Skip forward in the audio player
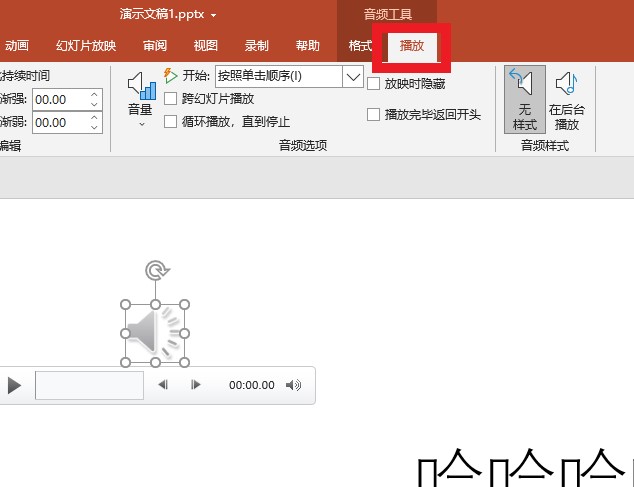 click(195, 384)
